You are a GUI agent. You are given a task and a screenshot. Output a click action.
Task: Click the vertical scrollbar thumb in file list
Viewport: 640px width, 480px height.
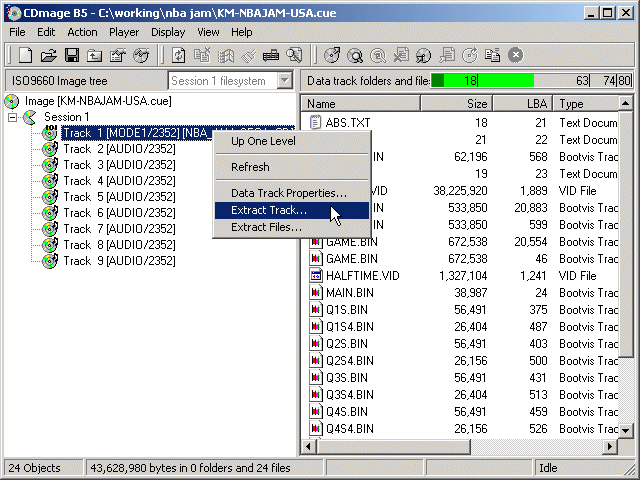[626, 234]
